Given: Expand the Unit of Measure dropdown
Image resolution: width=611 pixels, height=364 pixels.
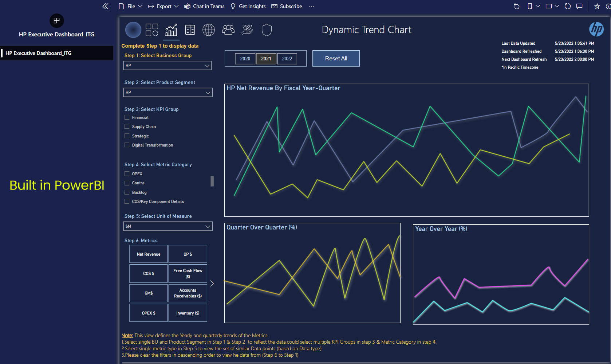Looking at the screenshot, I should (167, 226).
